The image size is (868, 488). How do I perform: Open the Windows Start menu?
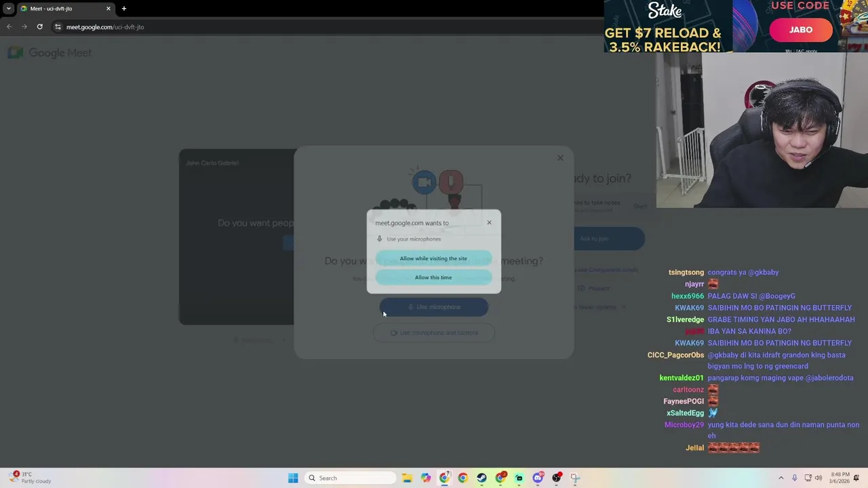293,478
